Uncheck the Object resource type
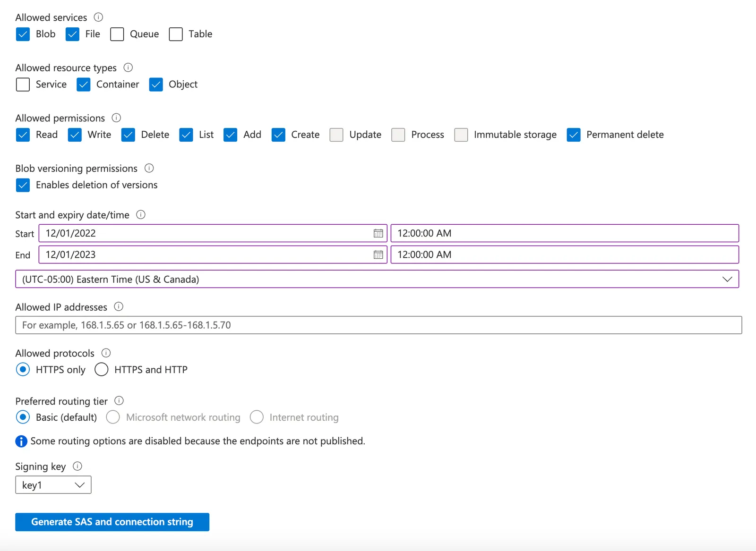The width and height of the screenshot is (756, 551). point(156,85)
